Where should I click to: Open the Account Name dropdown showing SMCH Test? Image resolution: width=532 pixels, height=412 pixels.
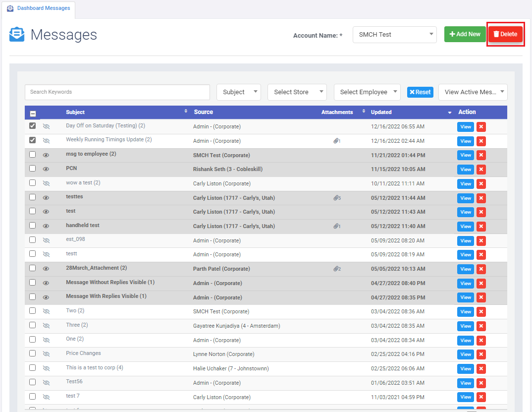394,34
